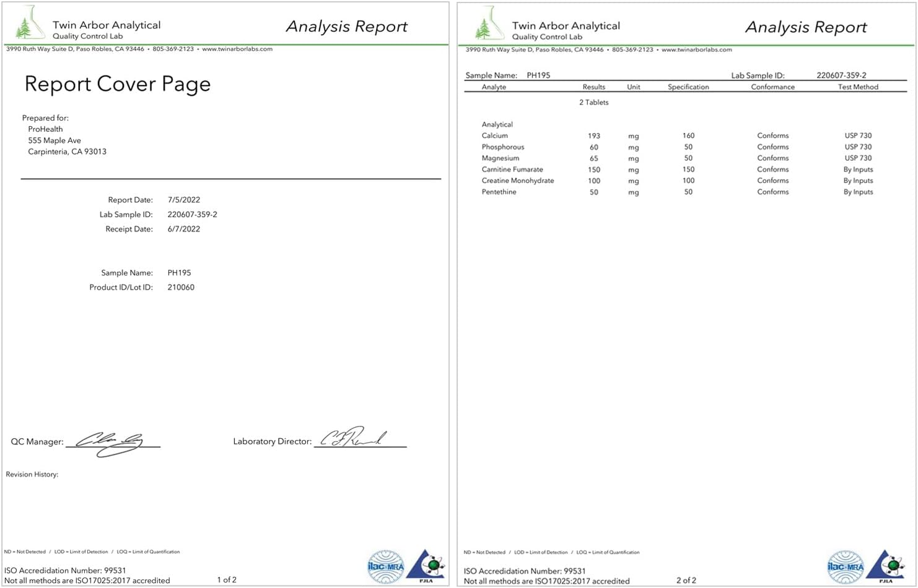Select the 'Carnitine Fumarate' analyte name
This screenshot has width=918, height=588.
point(512,170)
